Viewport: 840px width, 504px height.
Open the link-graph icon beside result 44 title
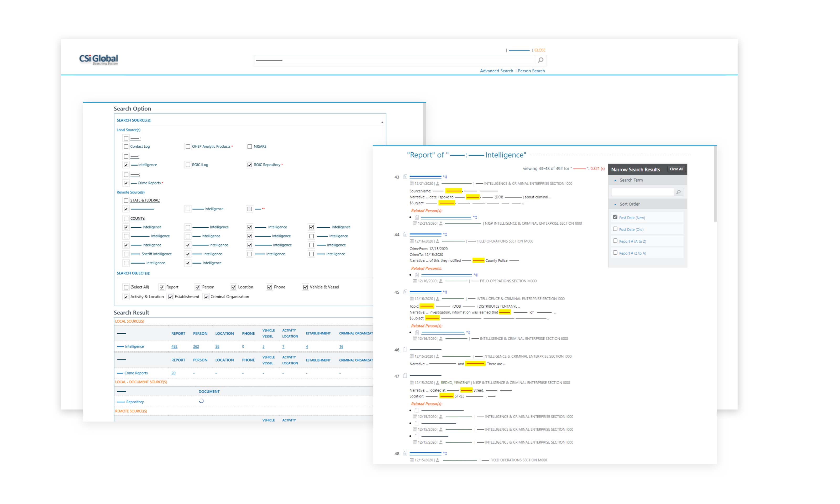point(445,235)
